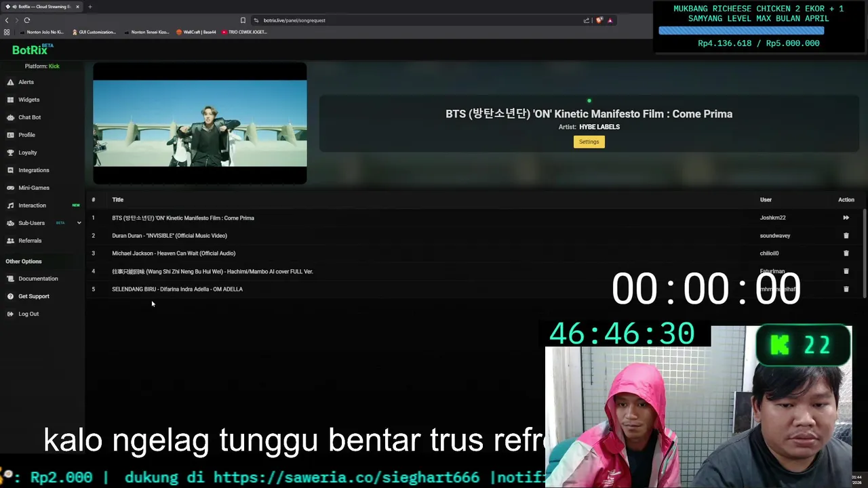The height and width of the screenshot is (488, 868).
Task: Expand the Sub-Users menu chevron
Action: pos(79,223)
